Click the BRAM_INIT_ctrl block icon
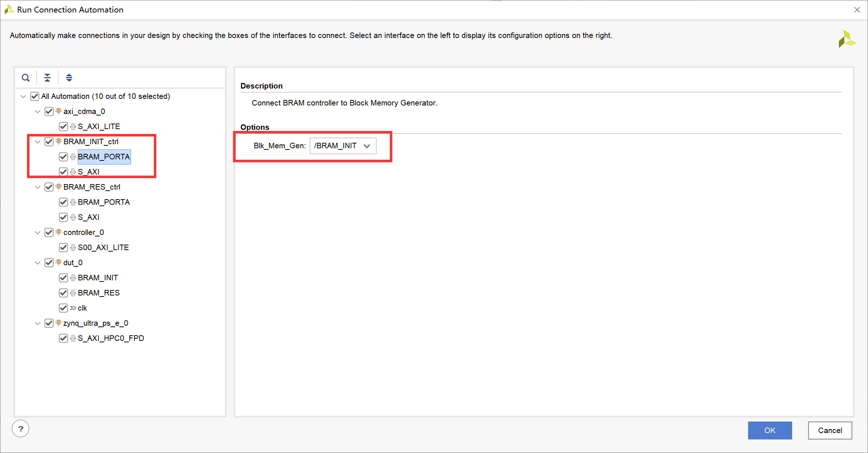 click(x=59, y=141)
